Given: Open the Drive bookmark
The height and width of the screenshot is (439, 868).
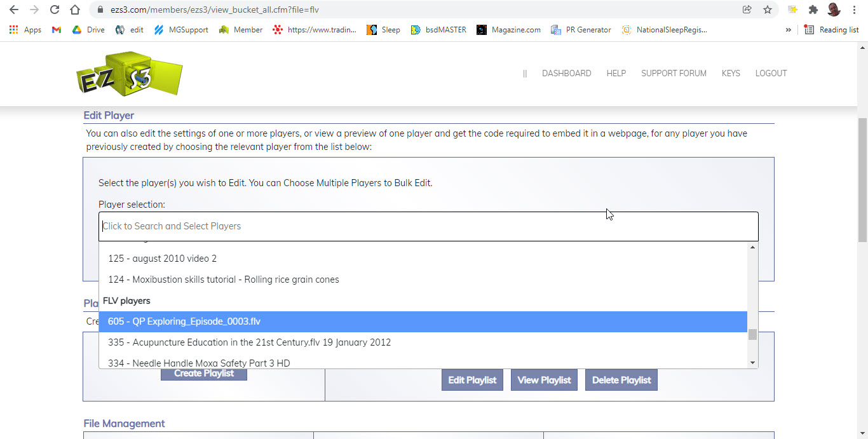Looking at the screenshot, I should click(88, 30).
